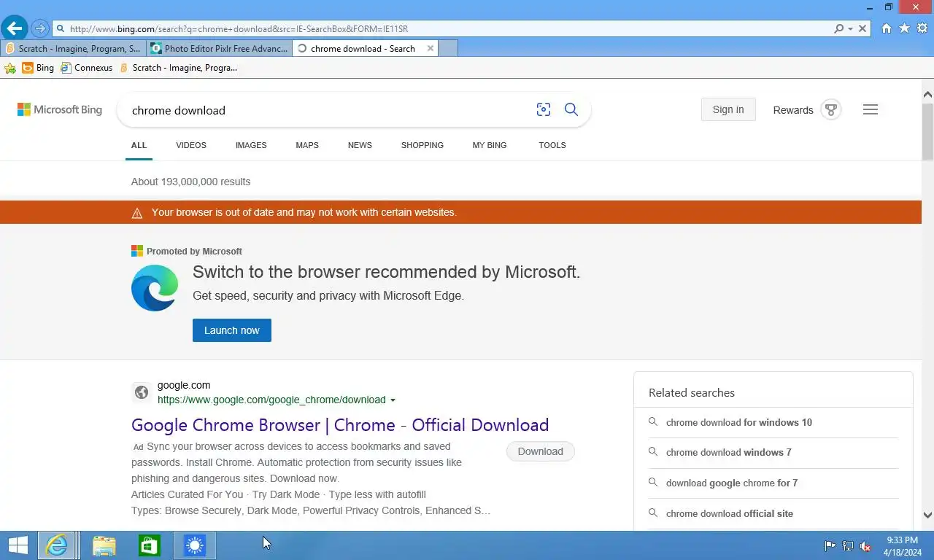Close the chrome download search tab

(431, 49)
